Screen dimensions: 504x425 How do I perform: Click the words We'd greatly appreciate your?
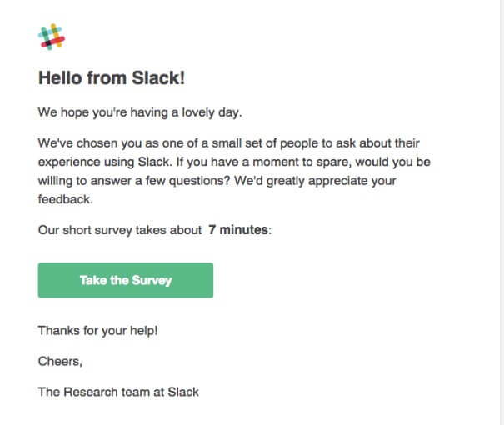click(x=315, y=181)
